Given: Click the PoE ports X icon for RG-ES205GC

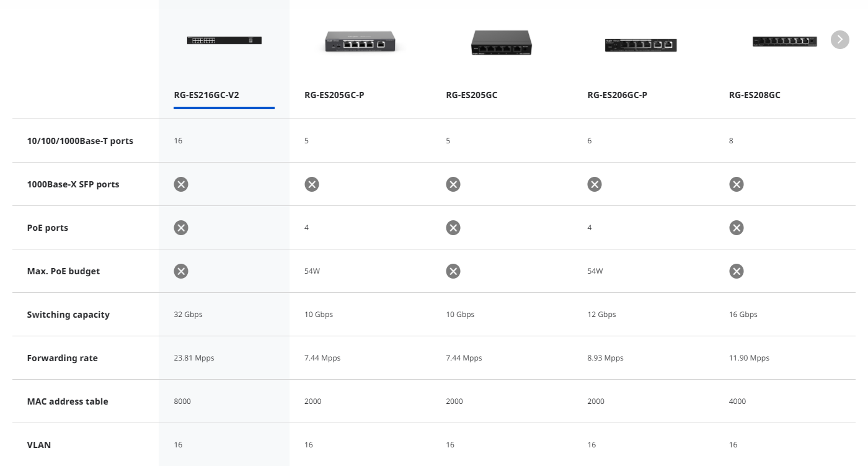Looking at the screenshot, I should pos(453,228).
